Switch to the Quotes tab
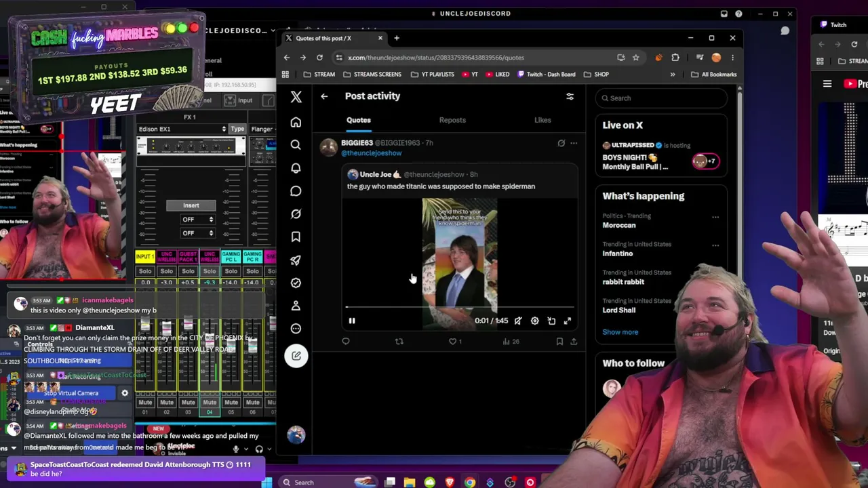 coord(359,120)
